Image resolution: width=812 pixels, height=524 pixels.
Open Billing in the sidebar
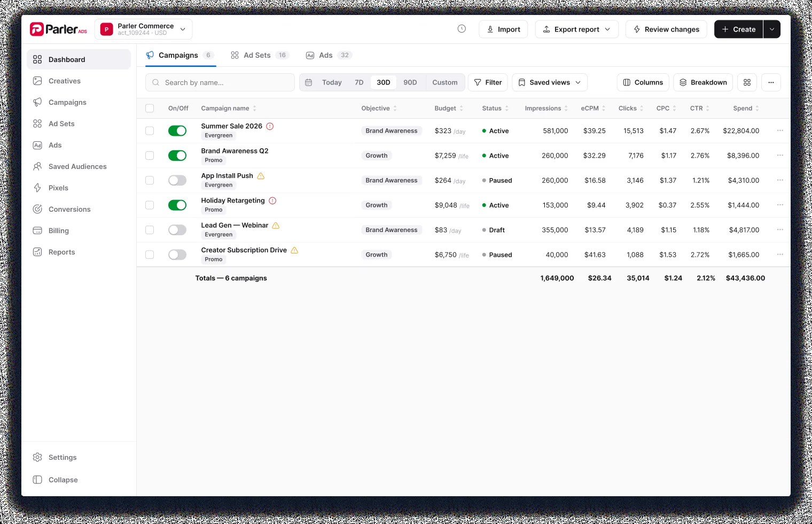79,230
